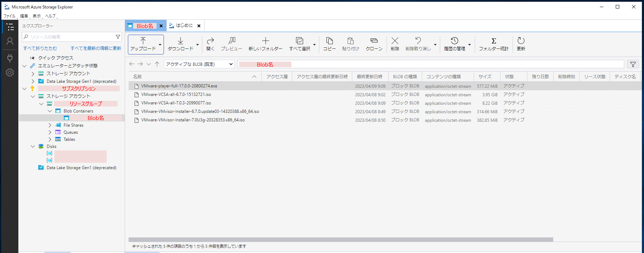The height and width of the screenshot is (253, 644).
Task: Click the blob path address field
Action: (x=431, y=64)
